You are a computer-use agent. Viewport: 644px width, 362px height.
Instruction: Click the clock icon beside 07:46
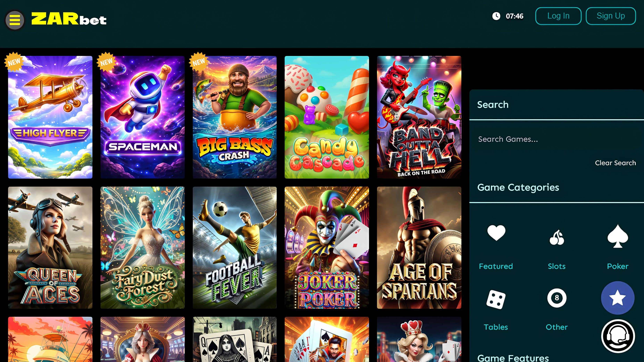(496, 16)
